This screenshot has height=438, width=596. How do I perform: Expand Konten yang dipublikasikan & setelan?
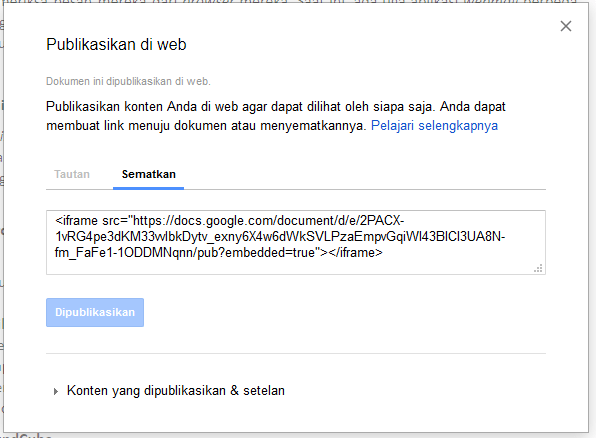pos(170,390)
